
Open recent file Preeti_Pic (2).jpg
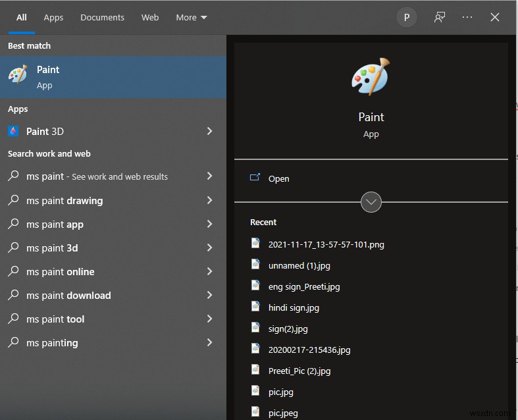[299, 371]
